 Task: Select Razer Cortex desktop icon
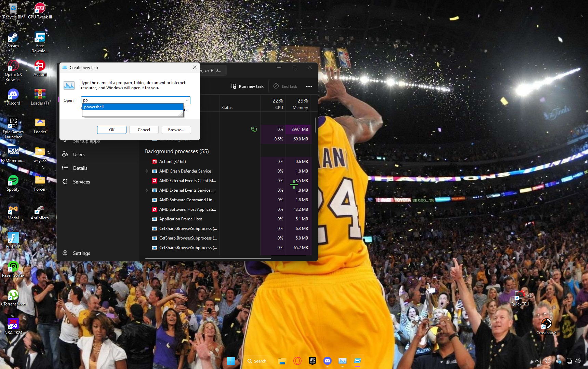click(x=13, y=269)
